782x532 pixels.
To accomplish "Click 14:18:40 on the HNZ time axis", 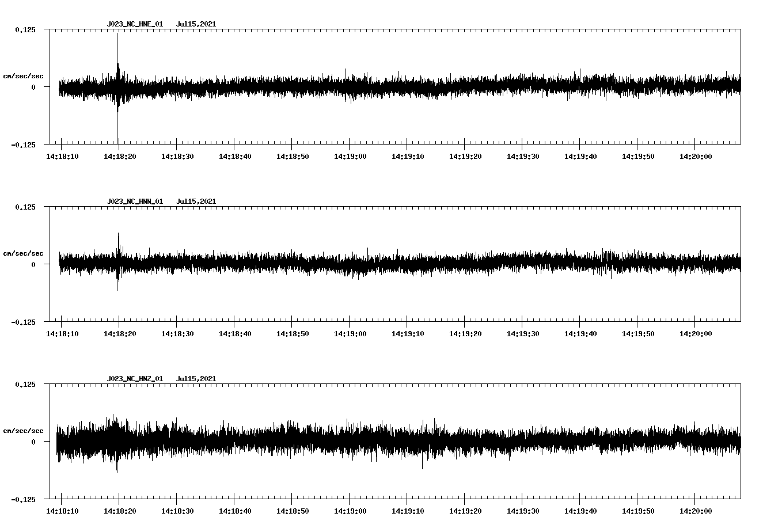I will coord(235,511).
